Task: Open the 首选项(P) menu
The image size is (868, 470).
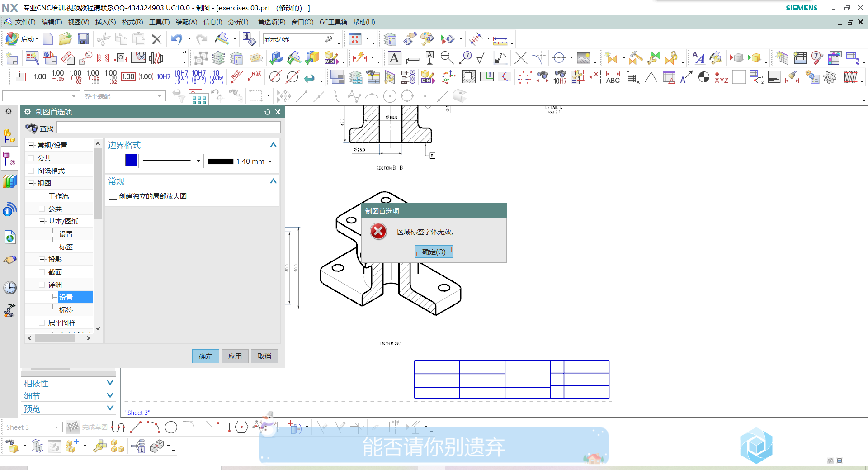Action: [x=272, y=22]
